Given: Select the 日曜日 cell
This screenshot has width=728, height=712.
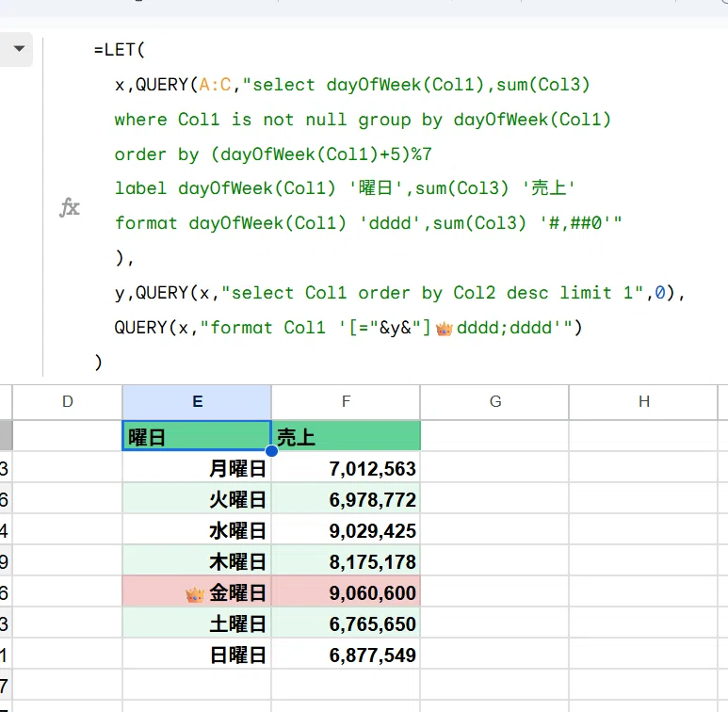Looking at the screenshot, I should [197, 655].
